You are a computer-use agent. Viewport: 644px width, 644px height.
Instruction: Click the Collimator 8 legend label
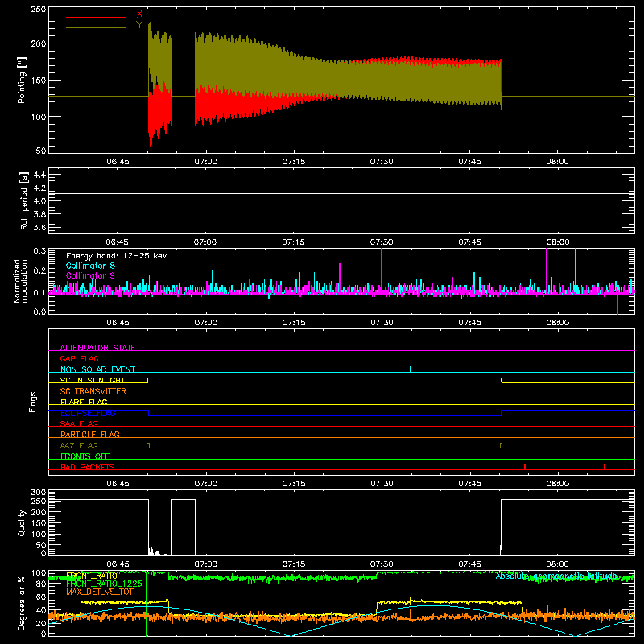[x=90, y=266]
